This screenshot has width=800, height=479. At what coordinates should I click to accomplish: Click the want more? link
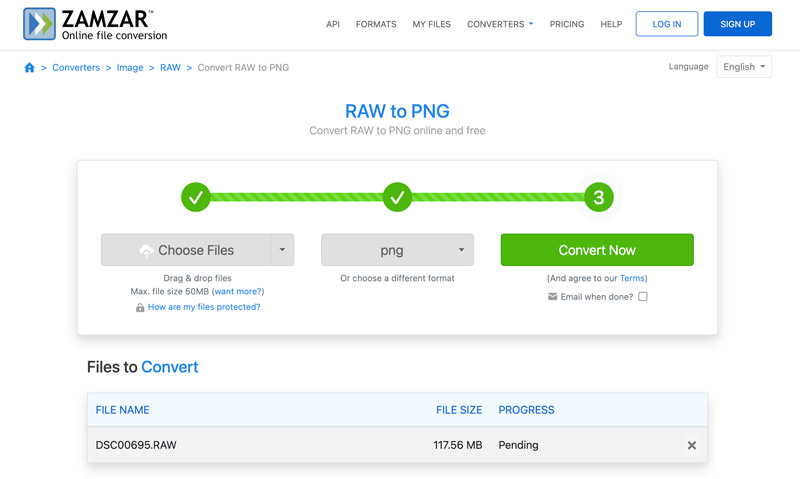tap(238, 291)
